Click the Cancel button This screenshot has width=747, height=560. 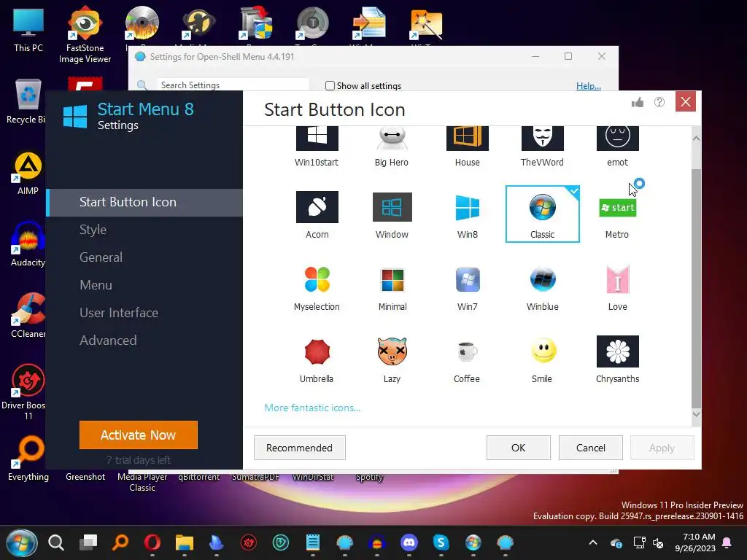tap(591, 448)
